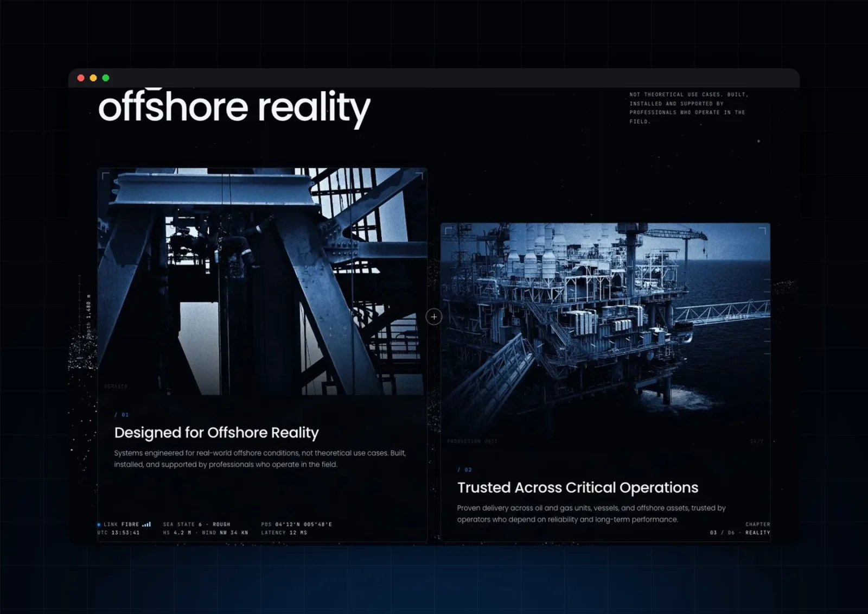
Task: Open the derrick steel structure image
Action: click(263, 282)
